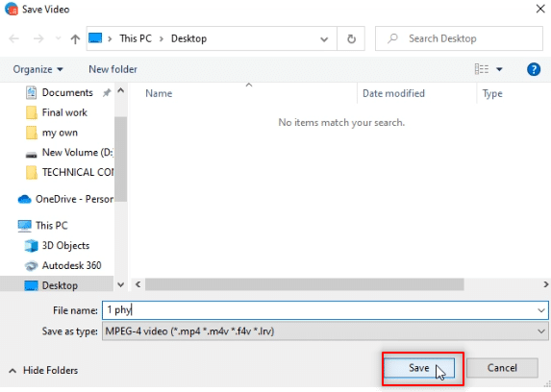Click the Save button
551x392 pixels.
[419, 368]
